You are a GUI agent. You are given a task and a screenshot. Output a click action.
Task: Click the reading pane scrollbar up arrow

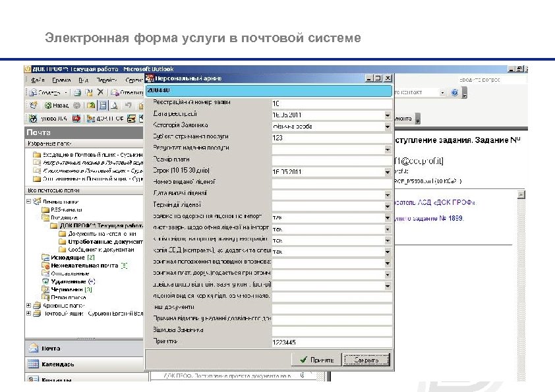click(x=521, y=194)
